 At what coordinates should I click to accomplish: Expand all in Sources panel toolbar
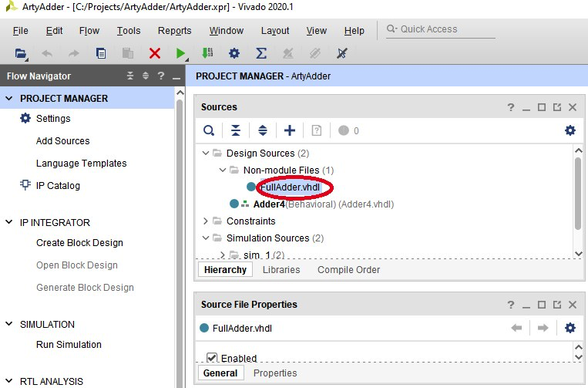(x=263, y=130)
